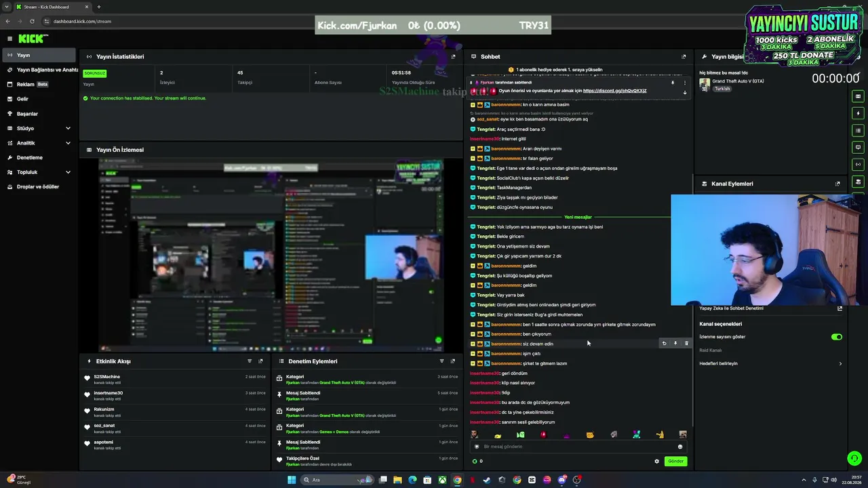This screenshot has height=488, width=868.
Task: Click the Grand Theft Auto V category thumbnail
Action: 705,84
